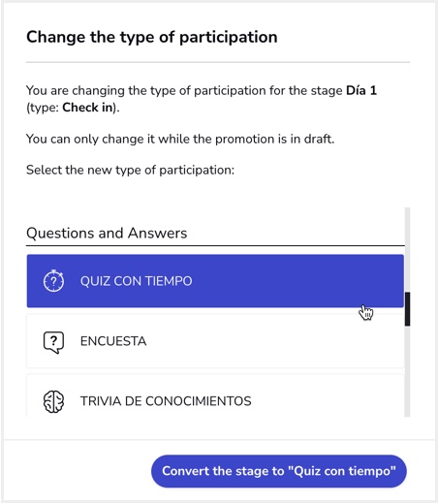Click the stopwatch icon for Quiz con tiempo
438x504 pixels.
coord(53,281)
